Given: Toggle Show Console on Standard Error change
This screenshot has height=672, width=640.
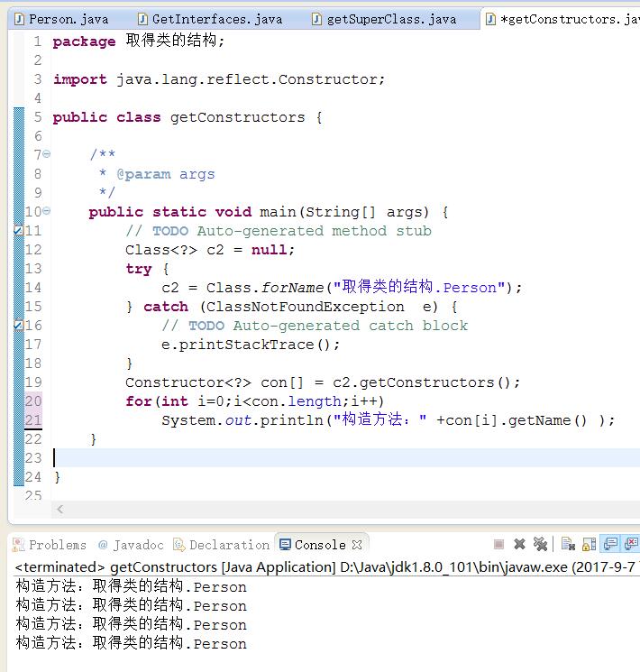Looking at the screenshot, I should point(631,544).
